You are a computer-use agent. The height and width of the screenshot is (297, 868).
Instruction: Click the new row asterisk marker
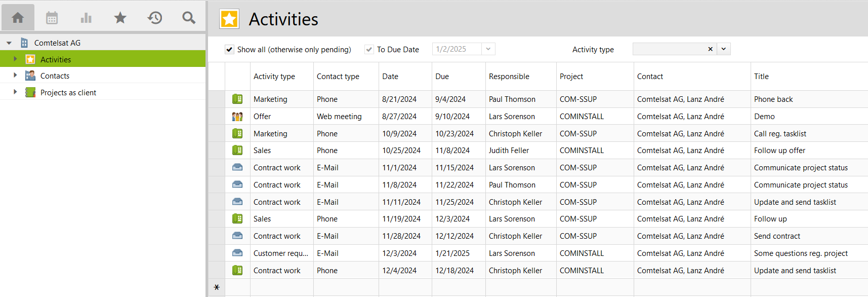217,287
